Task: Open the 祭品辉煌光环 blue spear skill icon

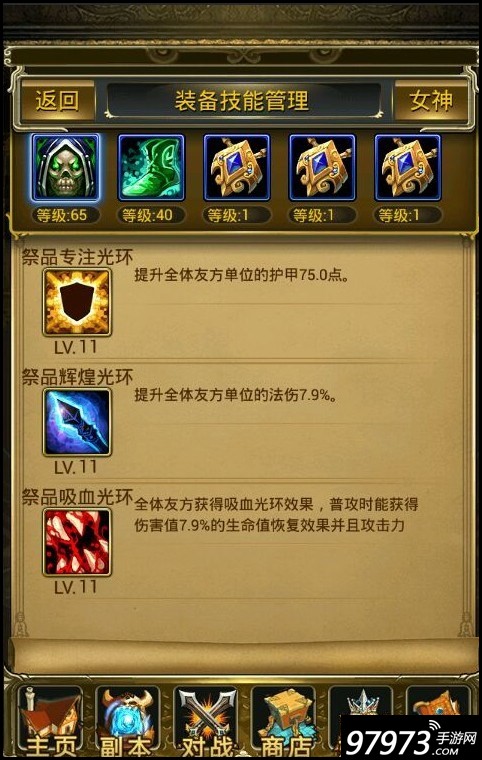Action: 77,422
